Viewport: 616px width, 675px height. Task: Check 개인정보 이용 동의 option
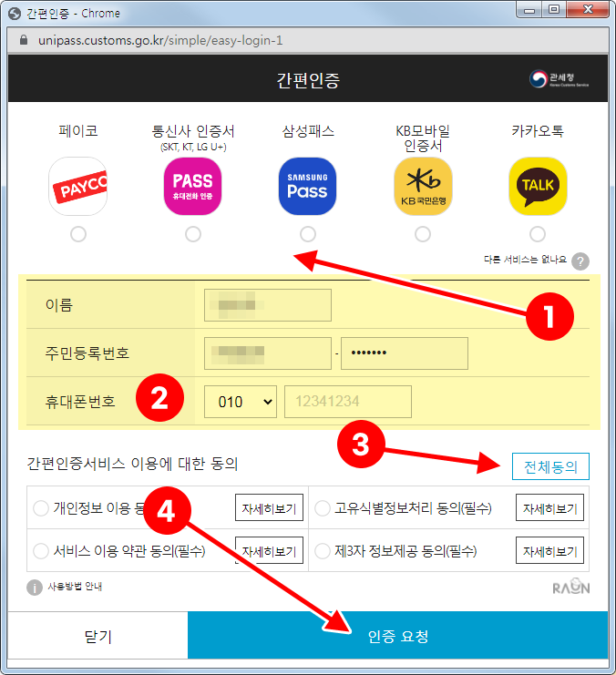(41, 508)
